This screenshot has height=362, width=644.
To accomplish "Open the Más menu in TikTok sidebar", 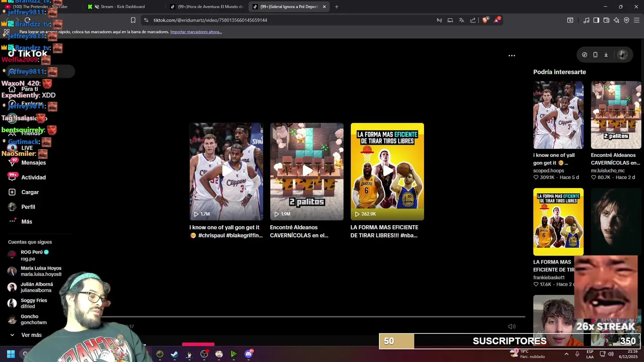I will click(27, 222).
